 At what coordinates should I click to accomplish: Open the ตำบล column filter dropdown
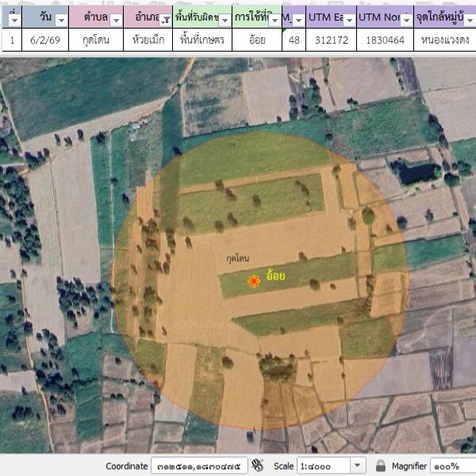[x=116, y=21]
